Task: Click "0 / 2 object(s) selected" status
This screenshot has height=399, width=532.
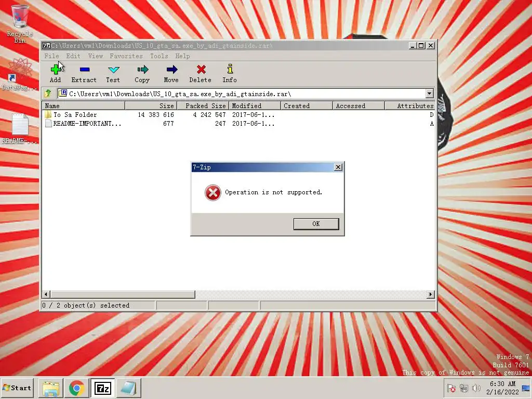Action: (86, 305)
